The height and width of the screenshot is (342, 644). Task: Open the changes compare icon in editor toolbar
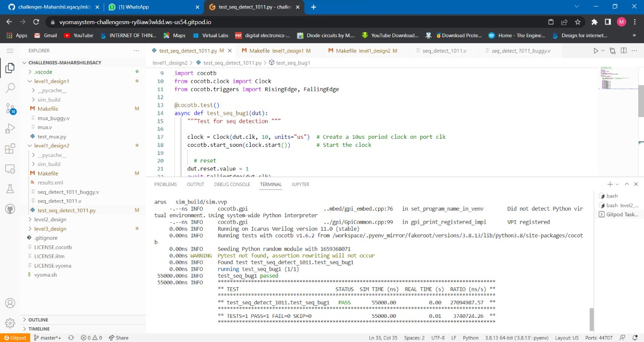click(612, 51)
